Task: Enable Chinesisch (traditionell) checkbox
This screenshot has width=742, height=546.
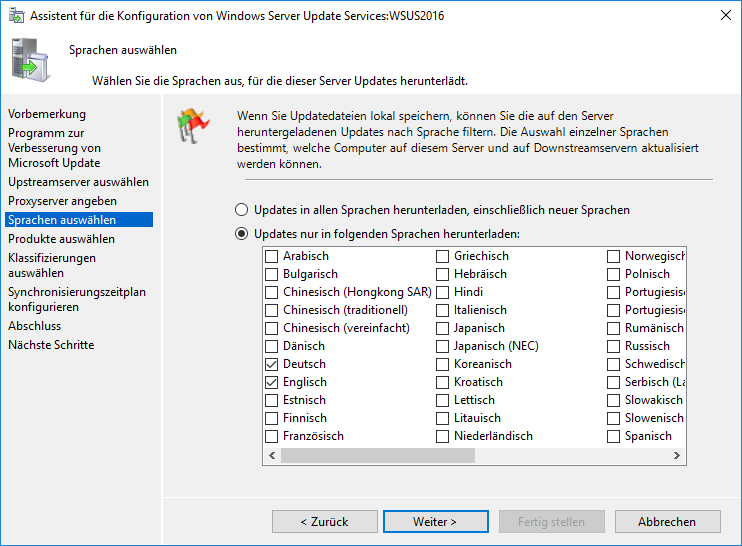Action: pos(272,310)
